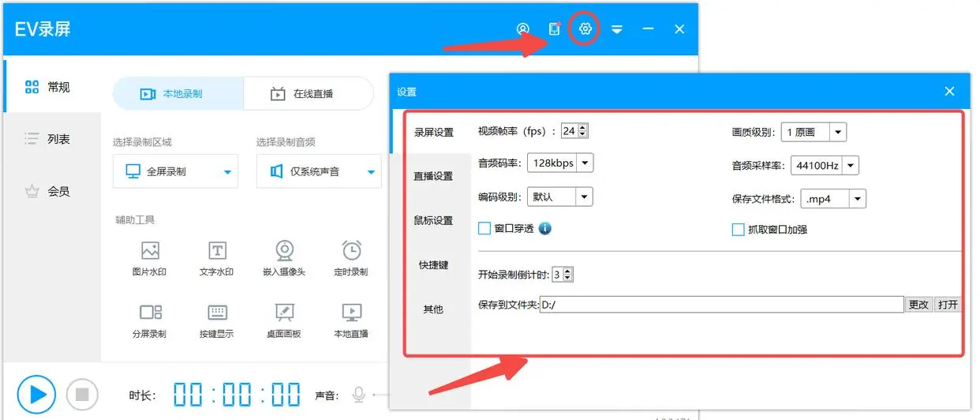980x420 pixels.
Task: Enable key display (按键显示) keyboard icon
Action: coord(217,313)
